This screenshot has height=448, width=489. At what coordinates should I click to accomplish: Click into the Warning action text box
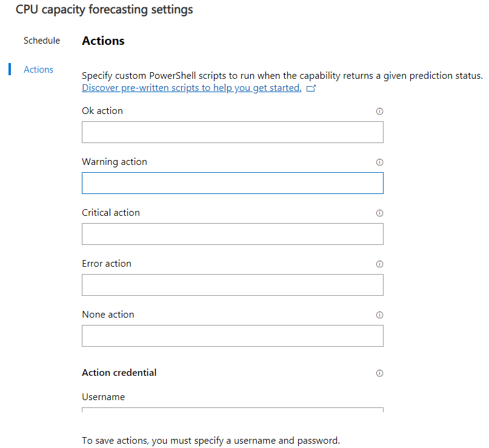tap(232, 183)
